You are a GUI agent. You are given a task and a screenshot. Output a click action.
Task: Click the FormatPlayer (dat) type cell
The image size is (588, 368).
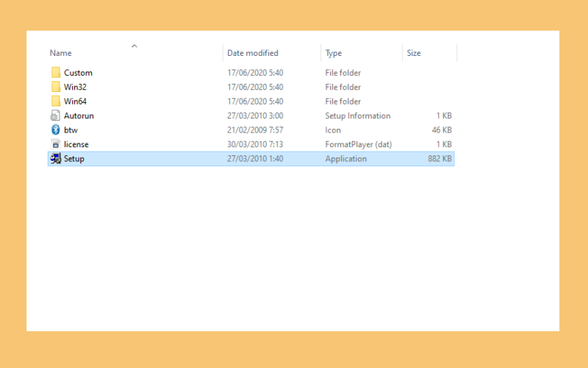(x=359, y=144)
